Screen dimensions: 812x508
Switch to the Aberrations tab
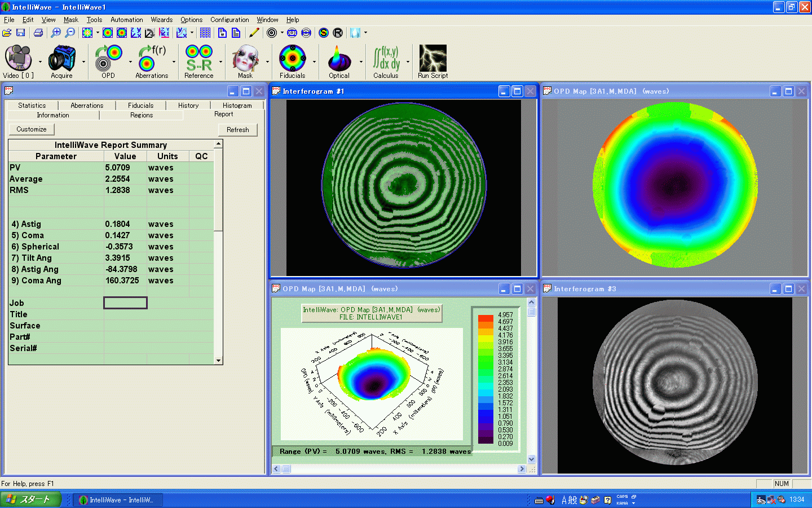point(87,106)
